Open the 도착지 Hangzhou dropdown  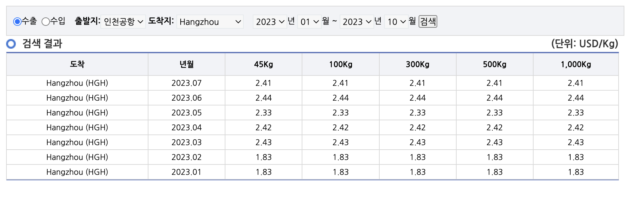(210, 22)
